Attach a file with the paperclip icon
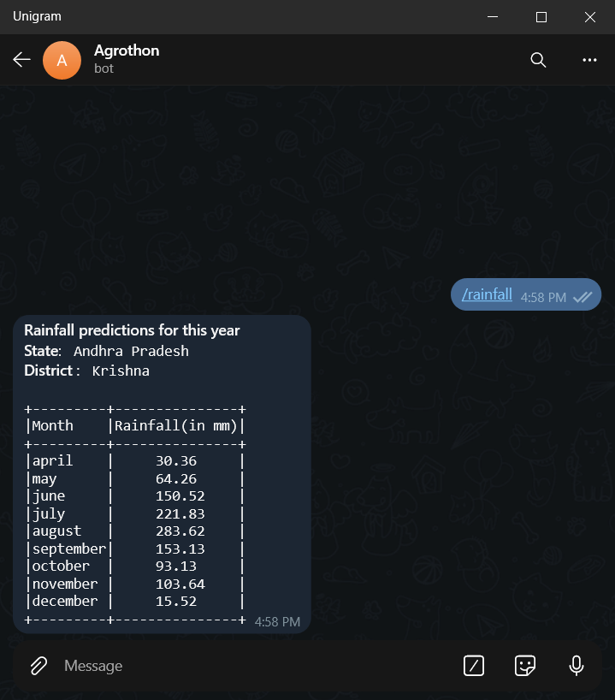 click(38, 666)
